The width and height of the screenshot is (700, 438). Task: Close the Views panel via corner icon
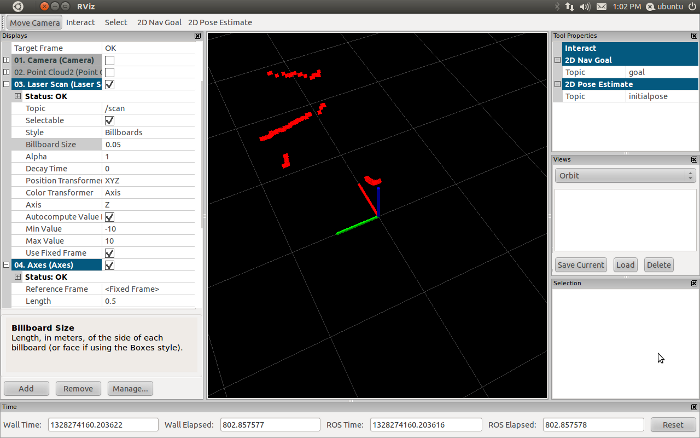click(693, 159)
